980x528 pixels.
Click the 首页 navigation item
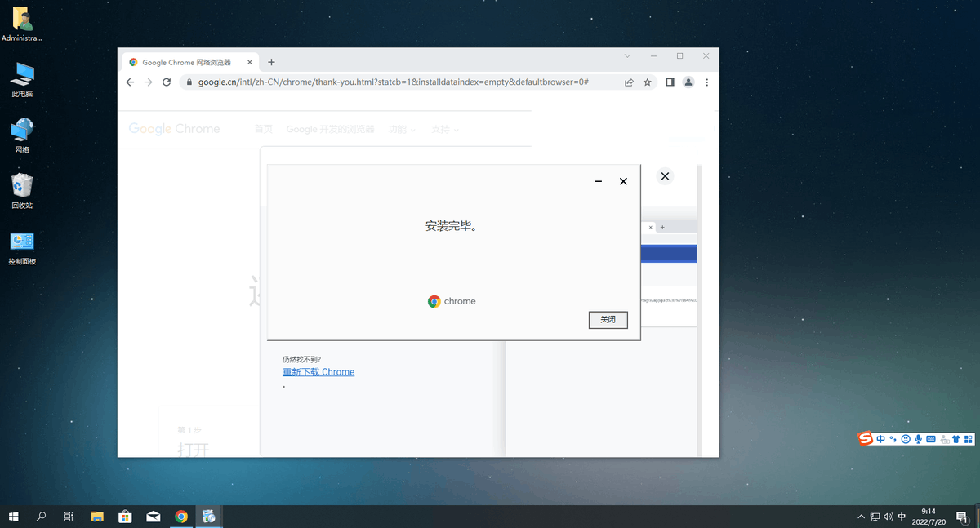tap(263, 129)
